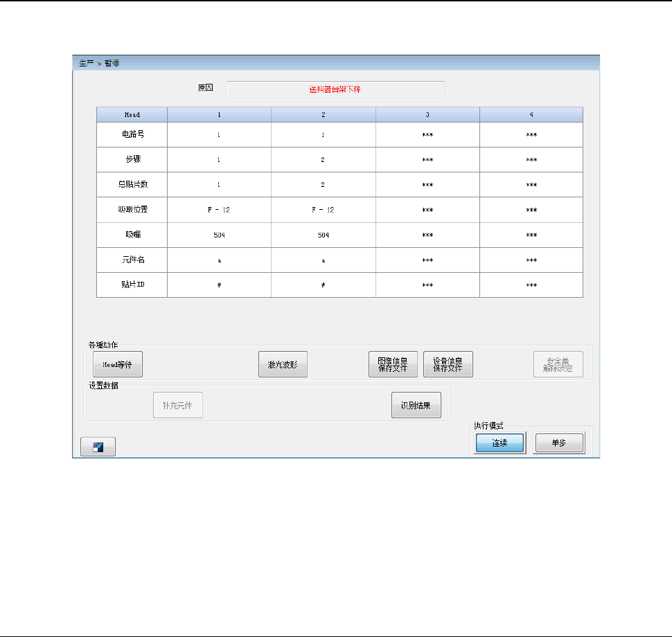This screenshot has height=637, width=672.
Task: Click the column 2 header
Action: tap(323, 115)
